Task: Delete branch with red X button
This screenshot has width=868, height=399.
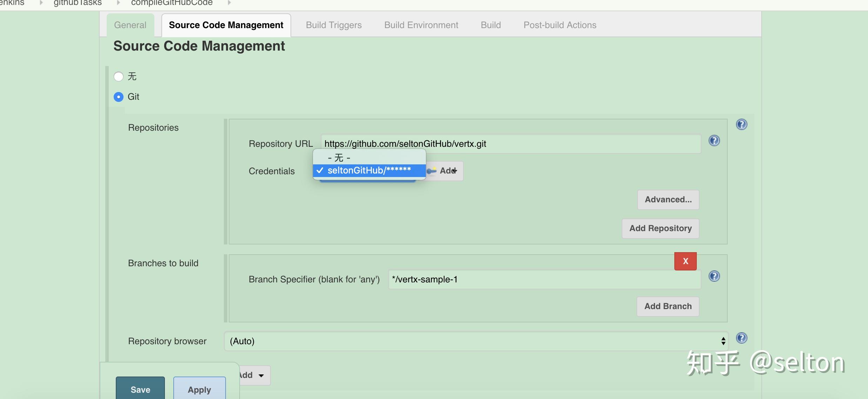Action: [685, 261]
